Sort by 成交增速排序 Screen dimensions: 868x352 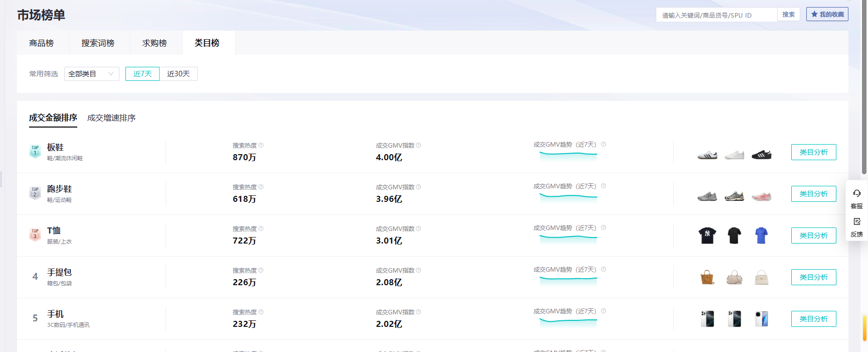111,118
